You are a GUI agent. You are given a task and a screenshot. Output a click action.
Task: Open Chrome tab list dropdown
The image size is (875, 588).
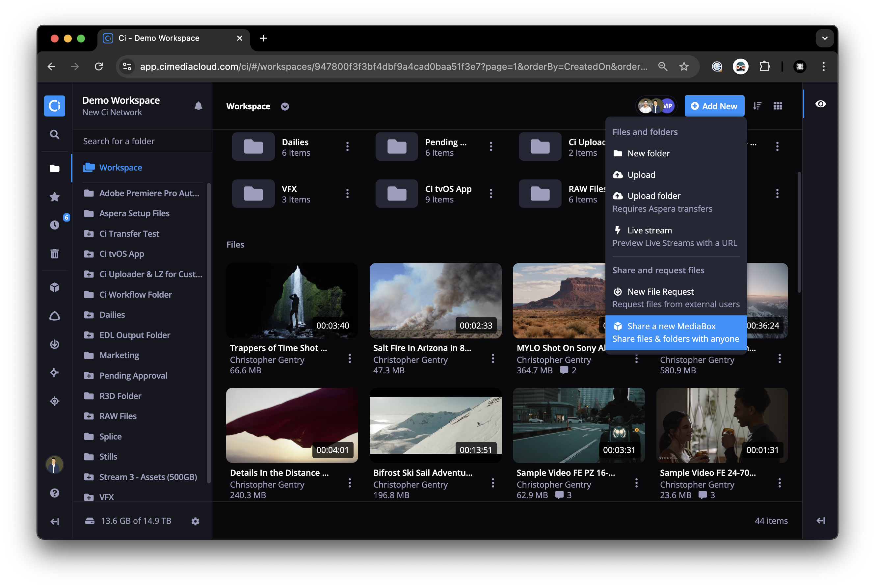pyautogui.click(x=824, y=38)
